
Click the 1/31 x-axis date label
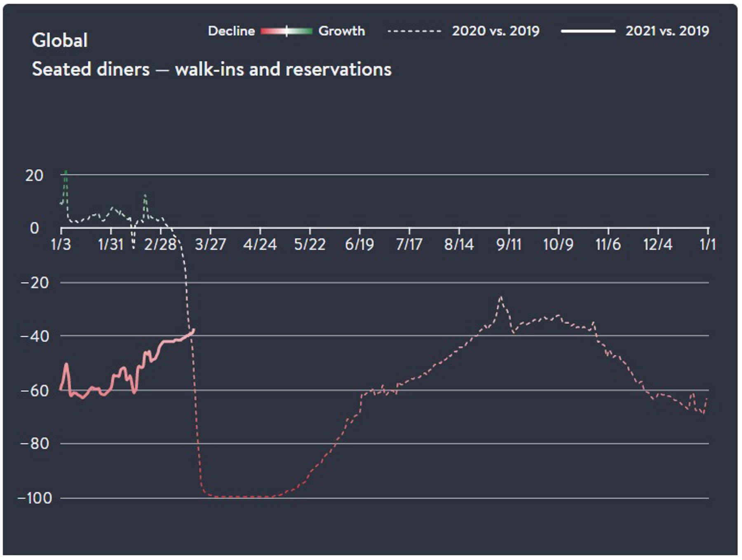[x=110, y=245]
